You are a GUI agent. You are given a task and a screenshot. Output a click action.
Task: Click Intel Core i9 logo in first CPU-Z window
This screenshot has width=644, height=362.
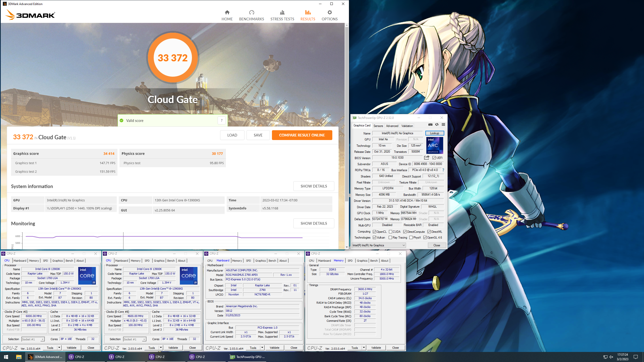point(87,276)
